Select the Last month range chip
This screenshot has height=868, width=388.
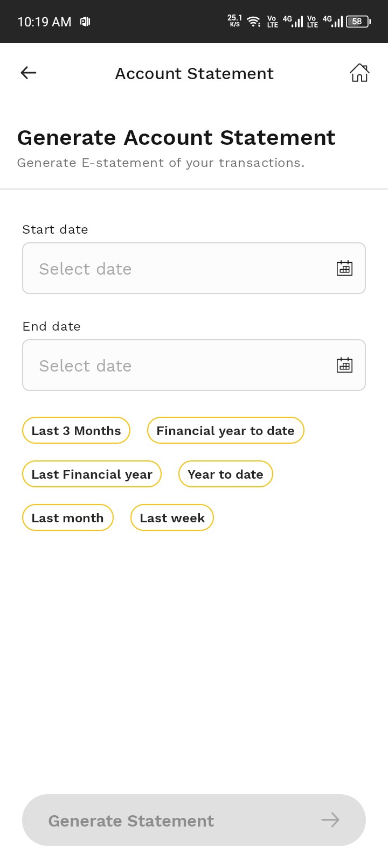click(x=67, y=518)
